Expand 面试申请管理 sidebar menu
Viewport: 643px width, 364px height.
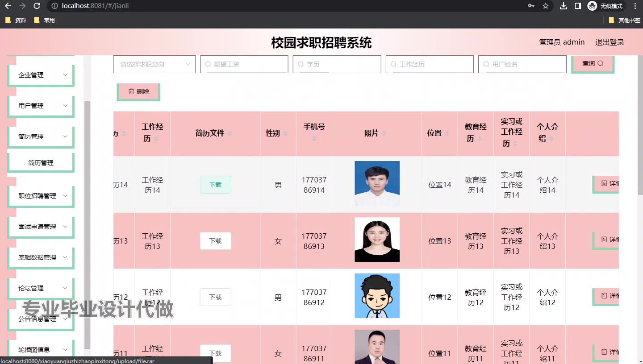pyautogui.click(x=40, y=227)
